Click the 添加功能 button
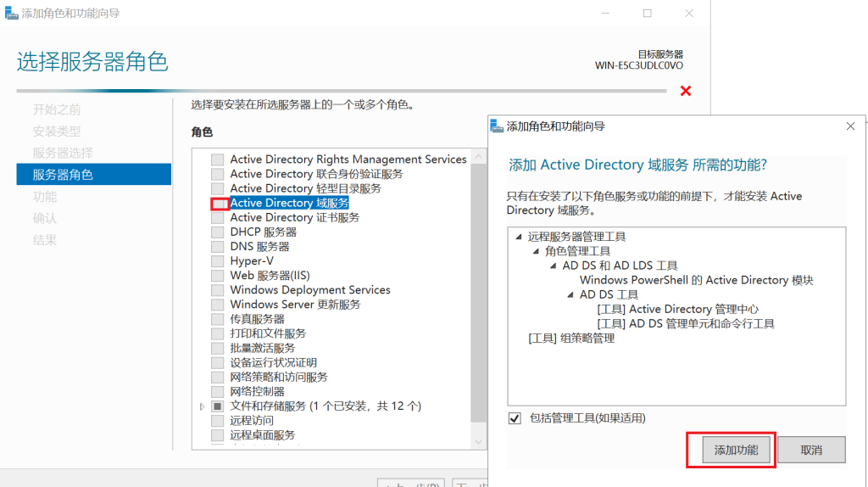Viewport: 868px width, 487px height. click(x=730, y=450)
